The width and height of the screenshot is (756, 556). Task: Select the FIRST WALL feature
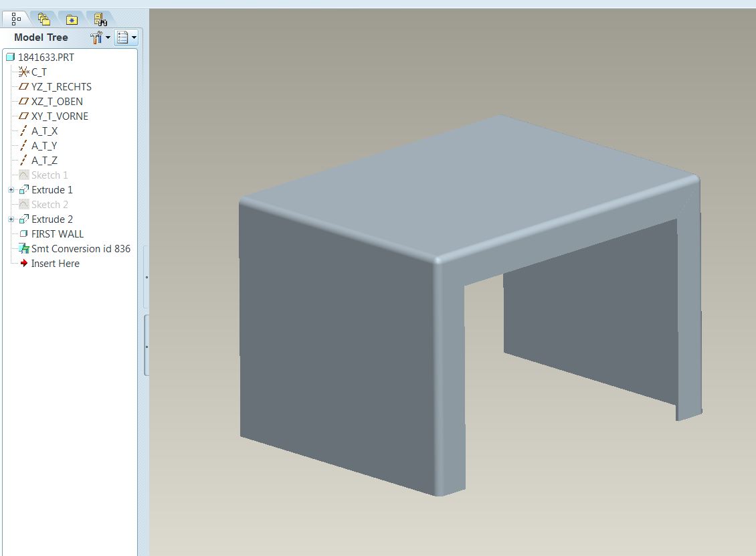pos(58,234)
